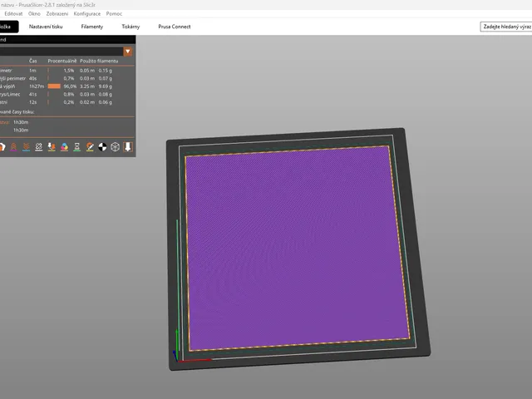Click the '1m' time value
Viewport: 532px width, 399px height.
coord(32,71)
